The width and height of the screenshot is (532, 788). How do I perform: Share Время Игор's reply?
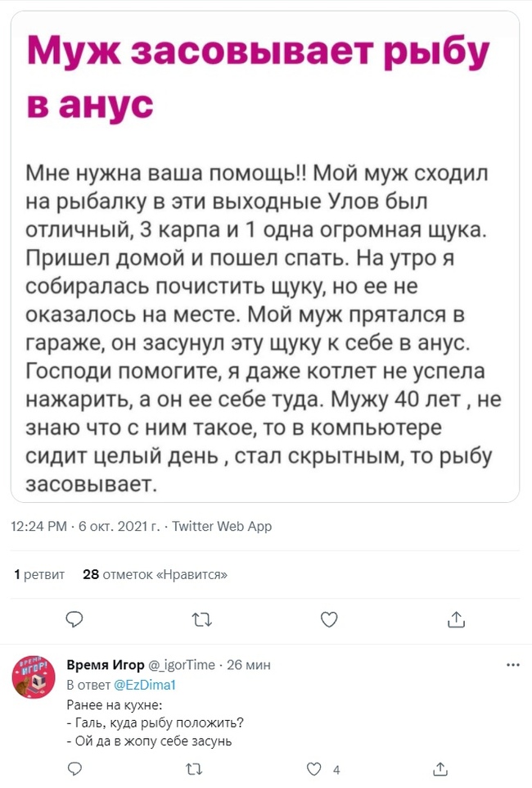pyautogui.click(x=440, y=768)
